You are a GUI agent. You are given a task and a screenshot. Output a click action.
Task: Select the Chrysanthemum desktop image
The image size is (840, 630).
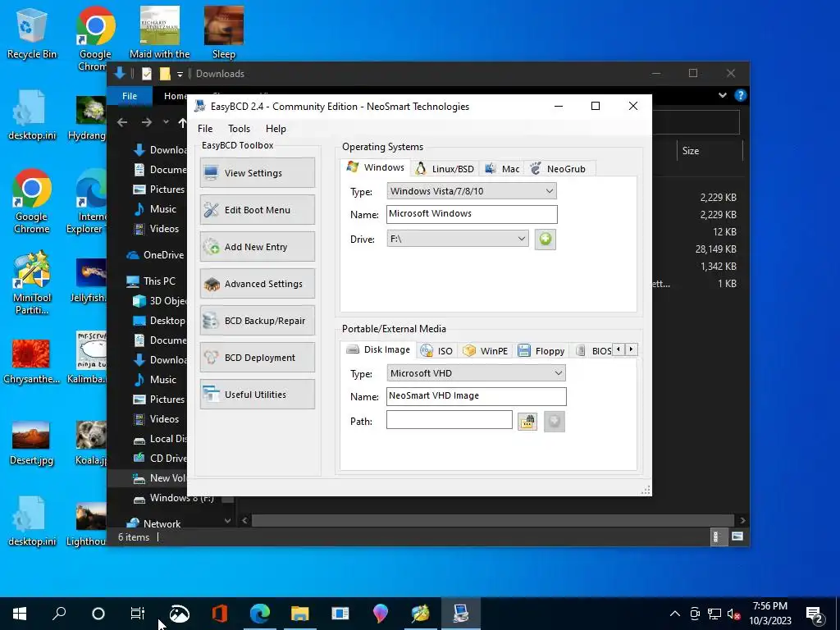click(x=31, y=362)
